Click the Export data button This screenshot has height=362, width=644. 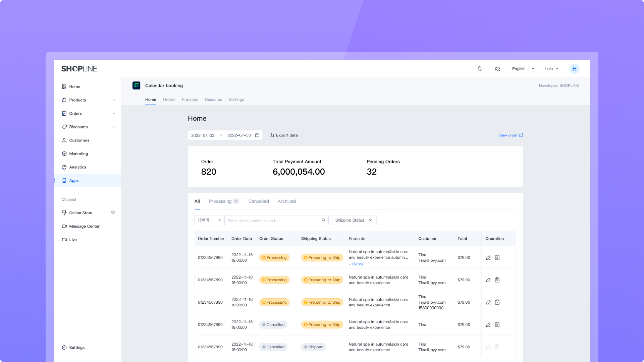(284, 135)
